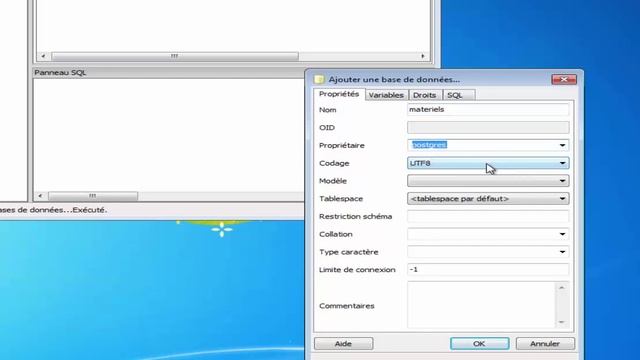The height and width of the screenshot is (360, 640).
Task: Click the Panneau SQL horizontal scrollbar thumb
Action: tap(93, 196)
